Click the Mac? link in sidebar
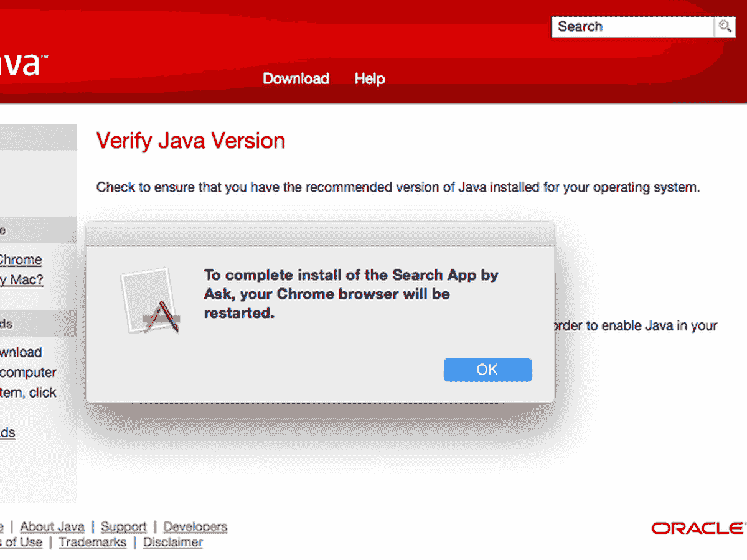This screenshot has width=747, height=560. click(22, 279)
